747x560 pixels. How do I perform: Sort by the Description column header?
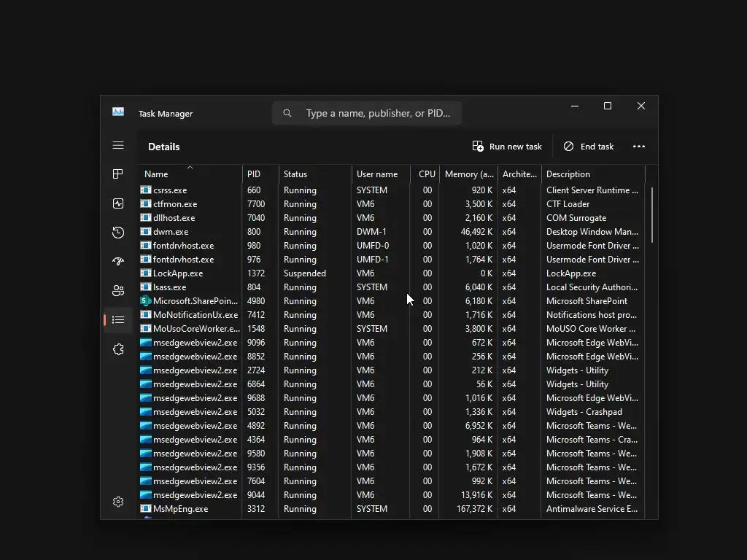coord(568,174)
